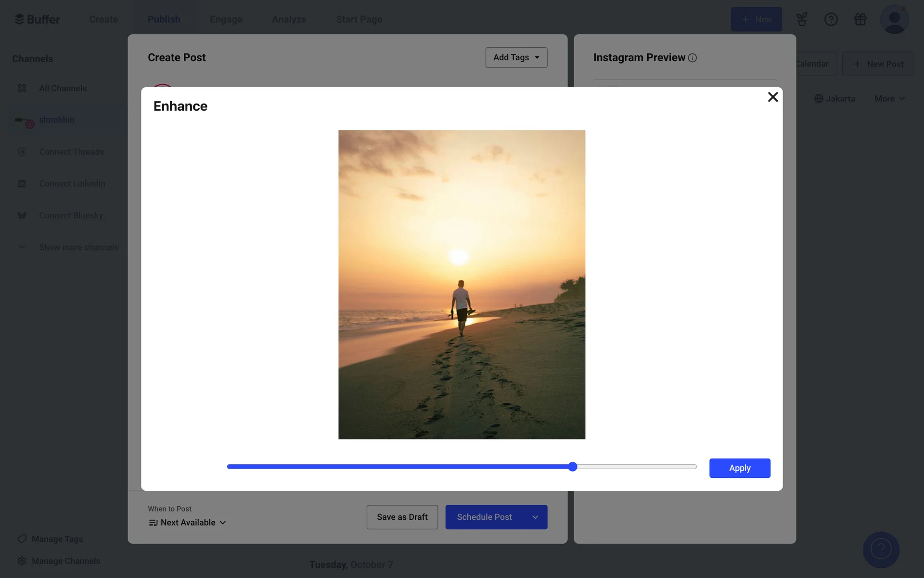Close the Enhance dialog
924x578 pixels.
click(773, 97)
